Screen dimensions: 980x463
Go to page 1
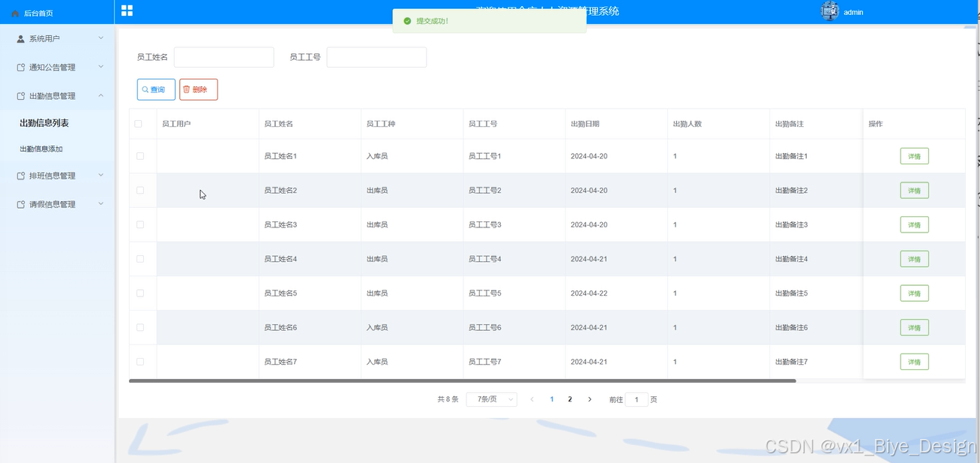[552, 399]
